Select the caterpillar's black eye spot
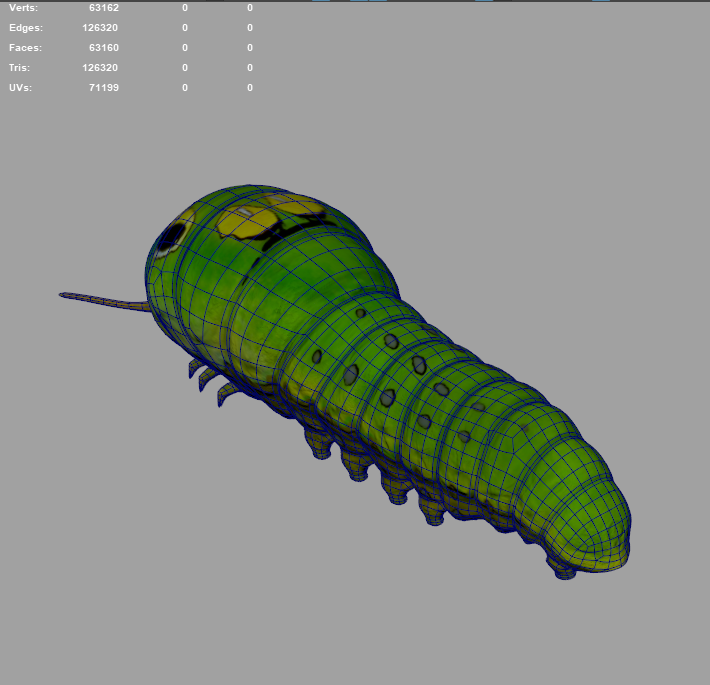Image resolution: width=710 pixels, height=685 pixels. (x=172, y=236)
